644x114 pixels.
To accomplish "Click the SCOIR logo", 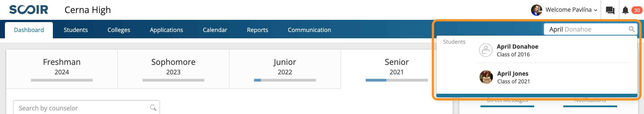I will coord(28,10).
